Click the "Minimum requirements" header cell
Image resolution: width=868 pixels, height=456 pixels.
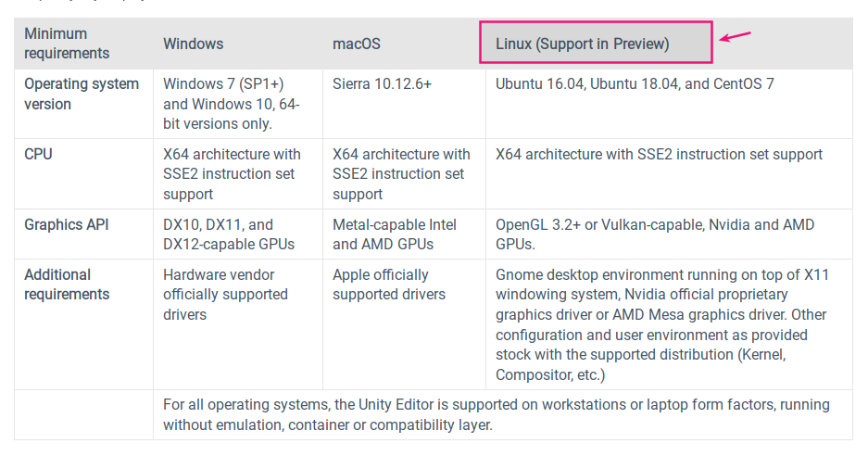click(67, 44)
